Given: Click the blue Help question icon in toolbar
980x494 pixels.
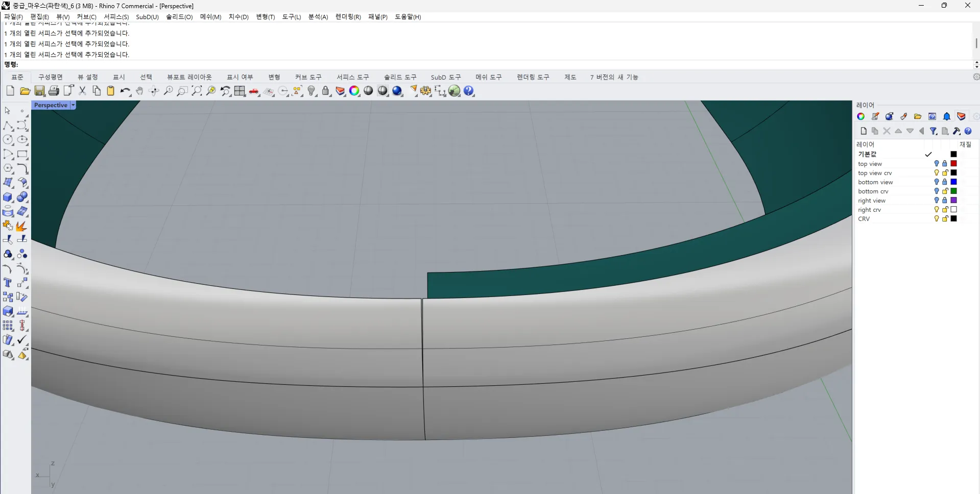Looking at the screenshot, I should [469, 91].
